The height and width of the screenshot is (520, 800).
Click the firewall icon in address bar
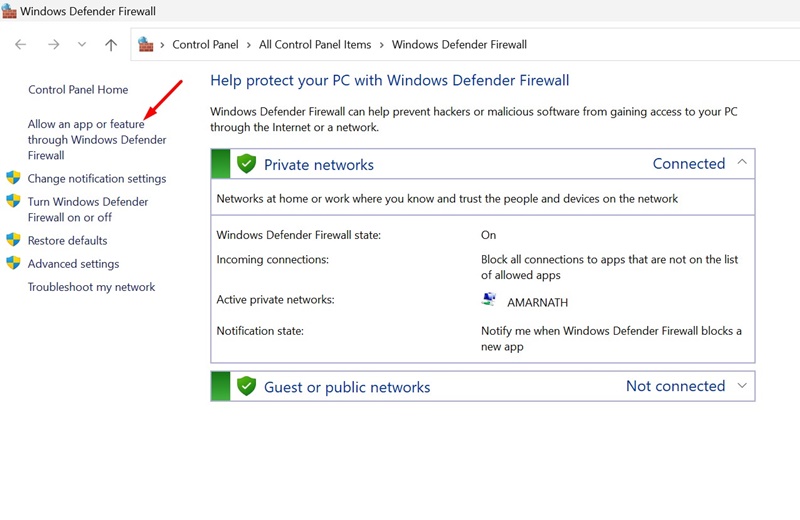[145, 44]
